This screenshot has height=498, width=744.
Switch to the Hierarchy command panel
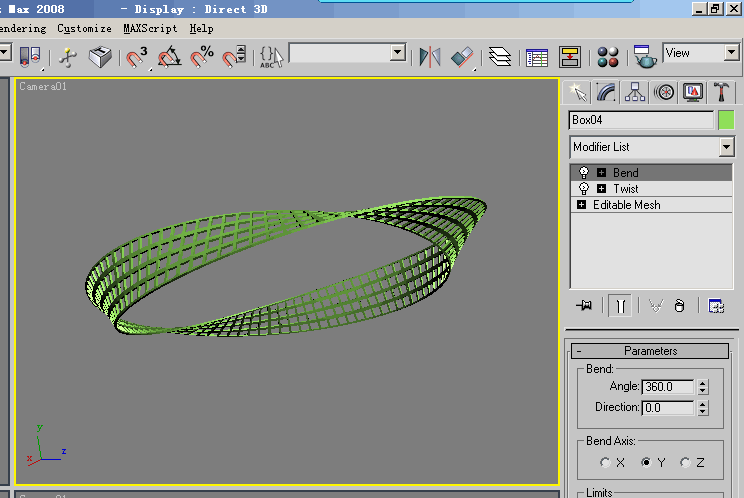635,92
